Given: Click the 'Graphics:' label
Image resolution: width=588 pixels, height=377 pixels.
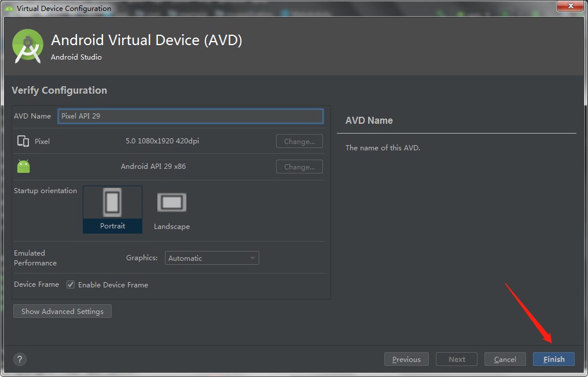Looking at the screenshot, I should [x=142, y=258].
